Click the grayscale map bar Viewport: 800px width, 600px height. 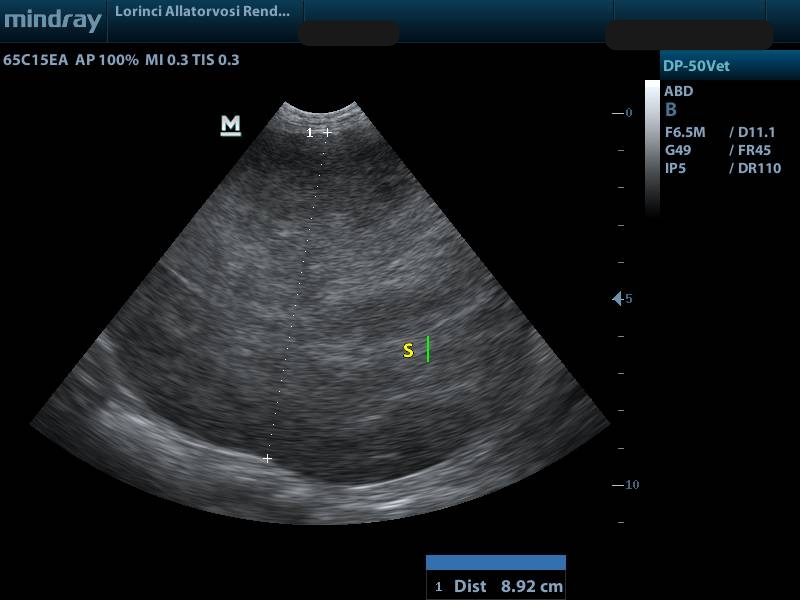click(652, 148)
